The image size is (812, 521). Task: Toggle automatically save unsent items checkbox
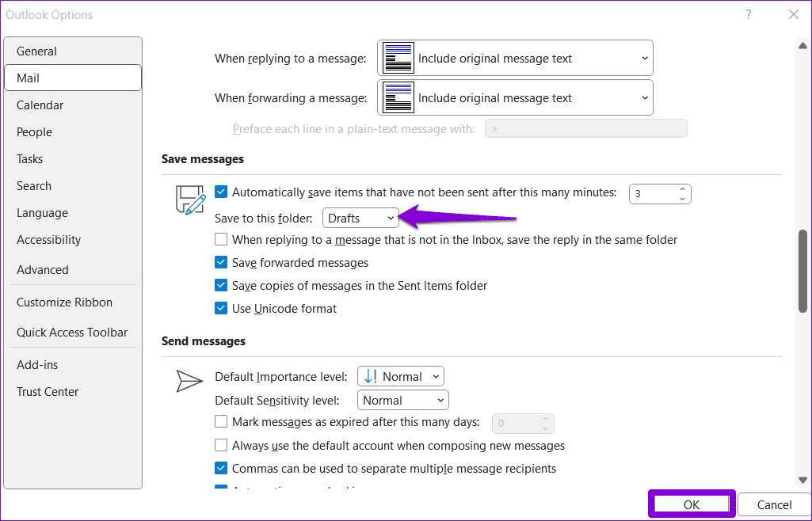pos(221,192)
